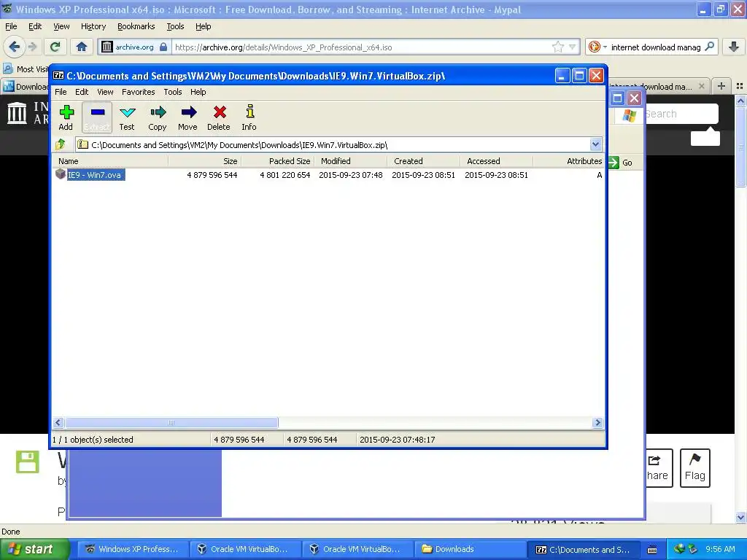Click the Move toolbar icon

187,117
